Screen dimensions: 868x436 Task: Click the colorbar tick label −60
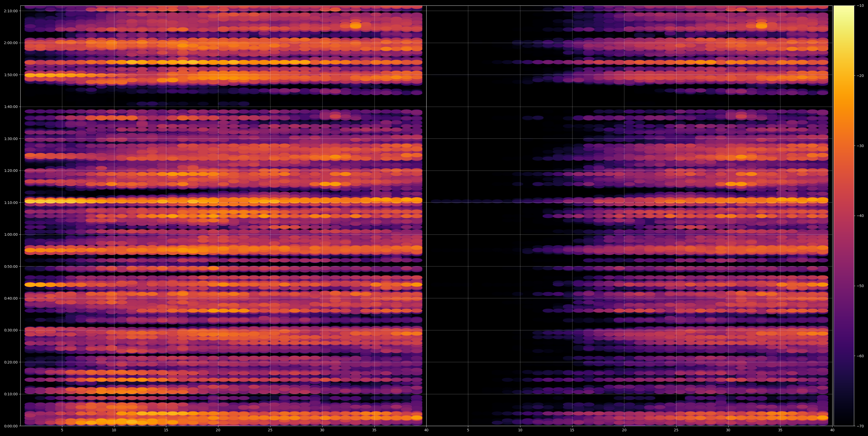tap(860, 356)
